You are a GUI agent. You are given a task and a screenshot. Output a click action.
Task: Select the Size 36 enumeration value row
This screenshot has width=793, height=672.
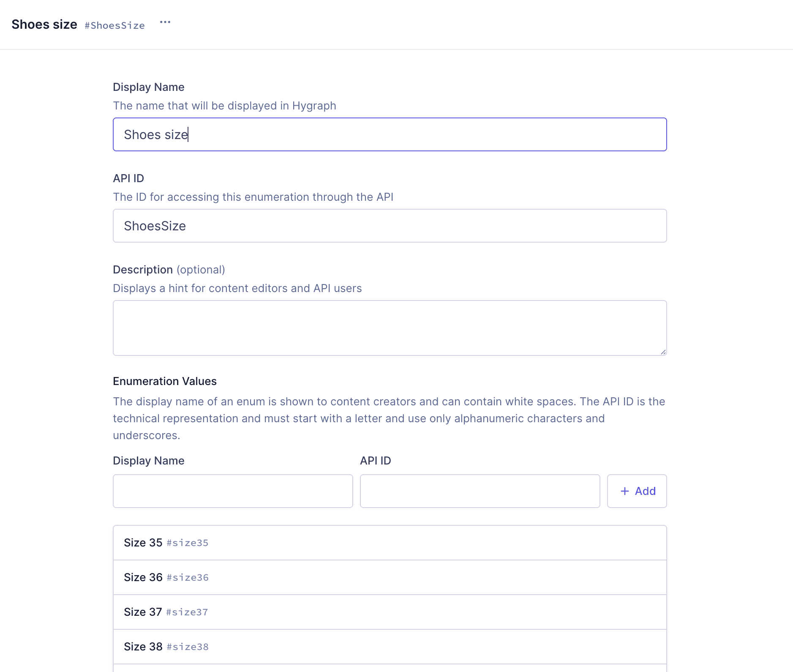coord(389,577)
